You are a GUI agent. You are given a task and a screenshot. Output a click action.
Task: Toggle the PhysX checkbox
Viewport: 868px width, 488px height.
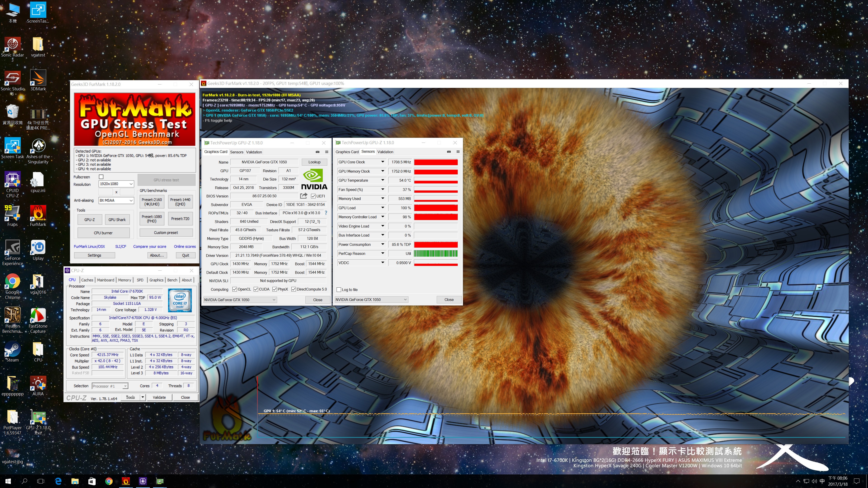click(x=275, y=289)
